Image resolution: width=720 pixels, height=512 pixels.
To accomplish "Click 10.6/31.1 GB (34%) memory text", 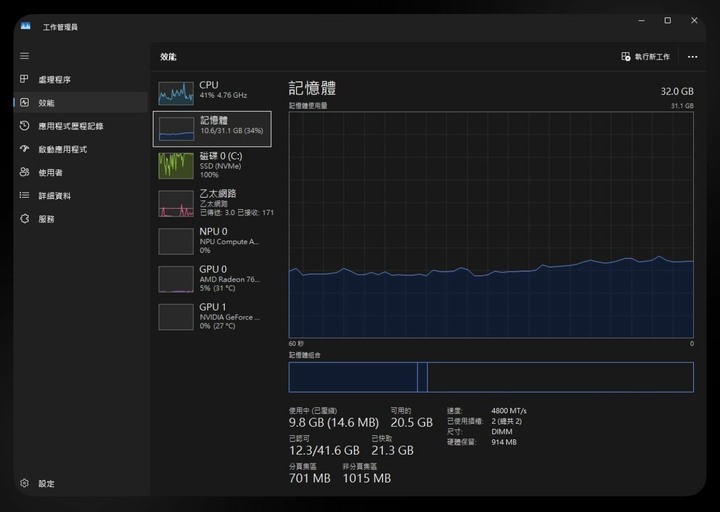I will click(x=231, y=131).
